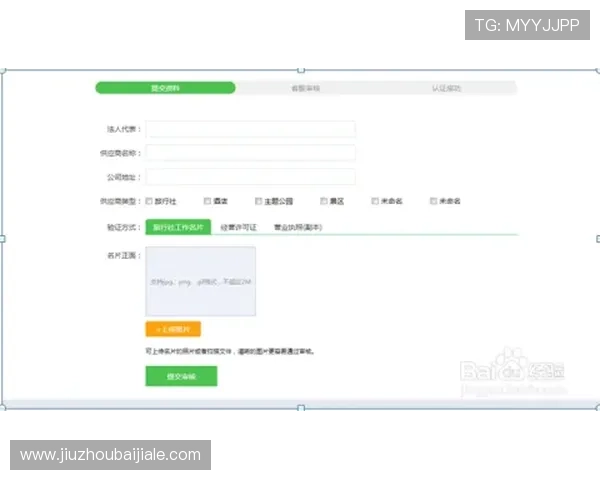Viewport: 600px width, 480px height.
Task: Check the last 未命名 checkbox in row
Action: point(434,201)
